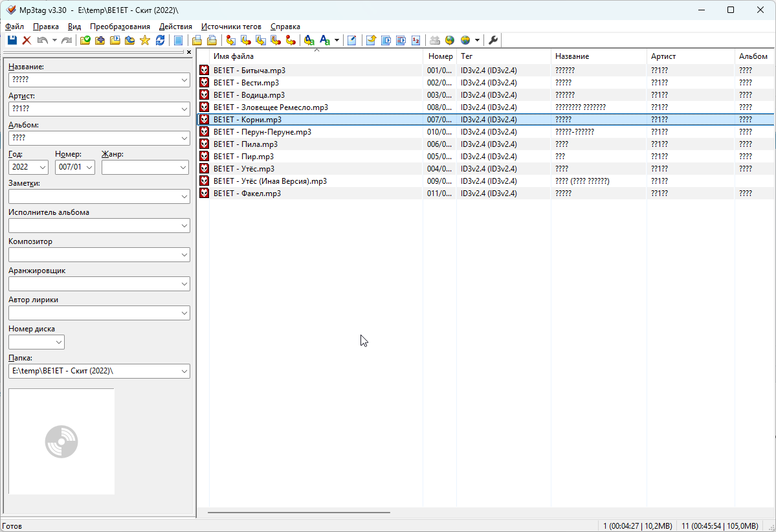Open the Источники тегов menu
Screen dimensions: 776x532
[231, 27]
